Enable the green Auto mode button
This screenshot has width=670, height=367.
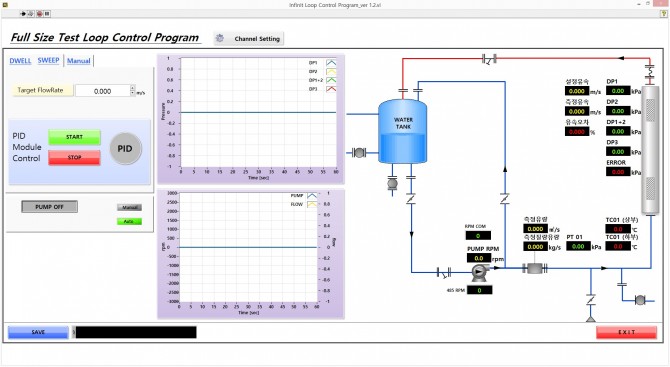coord(129,221)
